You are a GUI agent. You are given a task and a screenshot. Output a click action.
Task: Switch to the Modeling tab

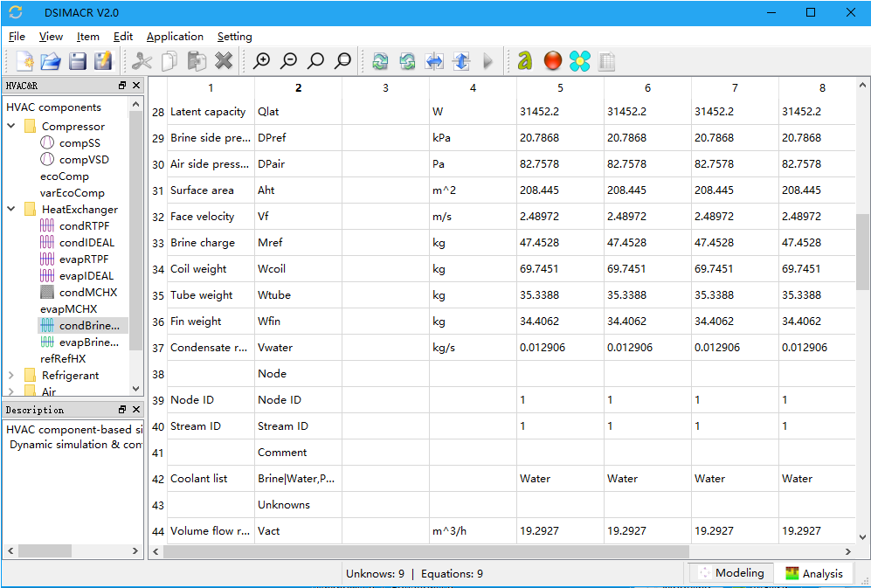732,573
